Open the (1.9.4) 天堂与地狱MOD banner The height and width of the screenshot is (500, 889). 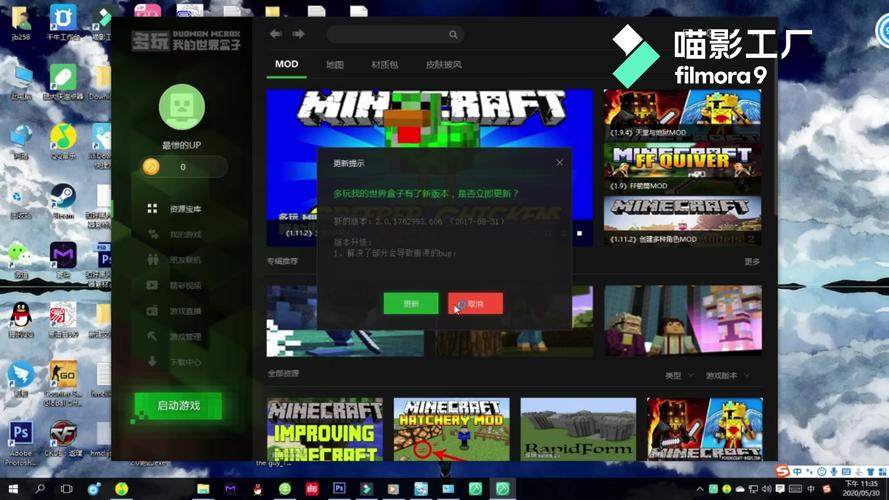click(682, 114)
